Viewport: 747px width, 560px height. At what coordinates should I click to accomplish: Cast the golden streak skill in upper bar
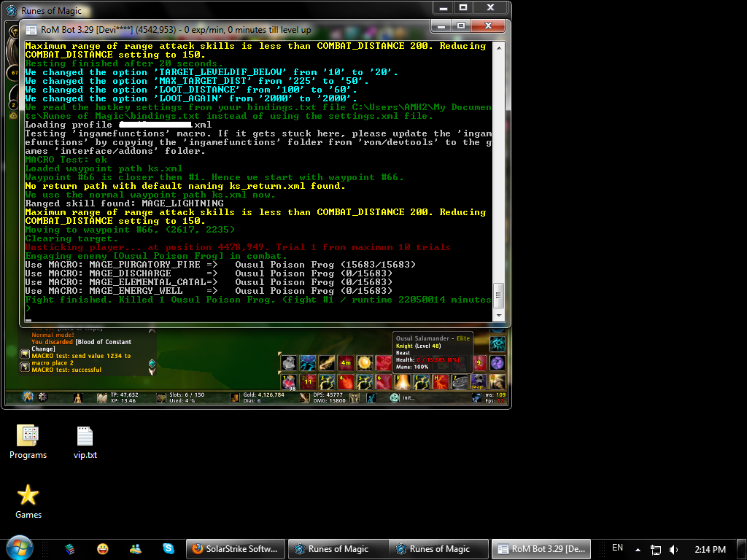327,363
